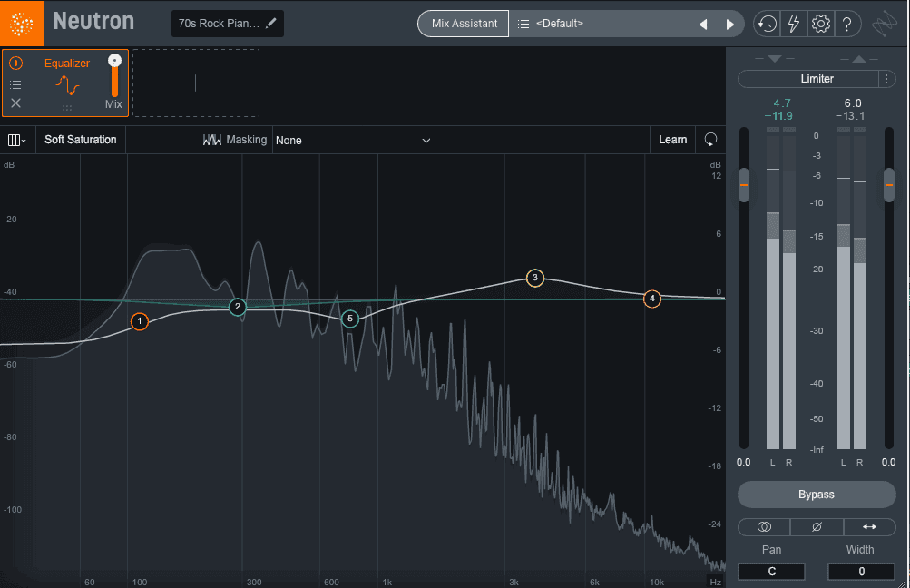Select EQ node 5
This screenshot has width=910, height=588.
(350, 318)
